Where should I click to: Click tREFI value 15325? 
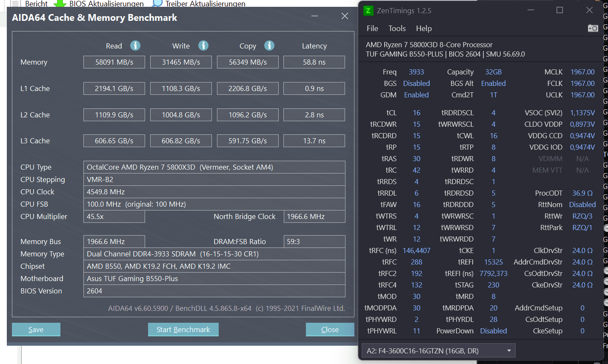click(494, 262)
